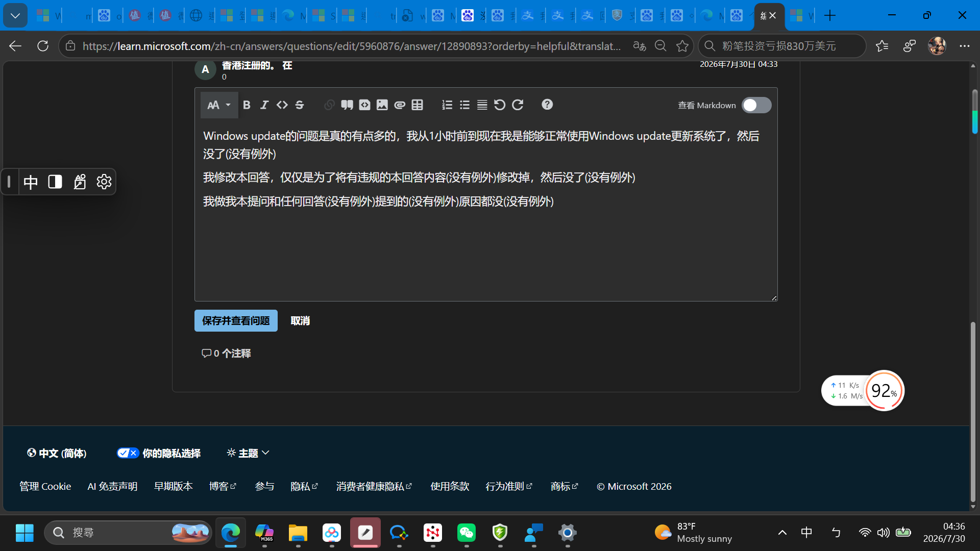The width and height of the screenshot is (980, 551).
Task: Switch IME Chinese/English mode on floating bar
Action: point(31,182)
